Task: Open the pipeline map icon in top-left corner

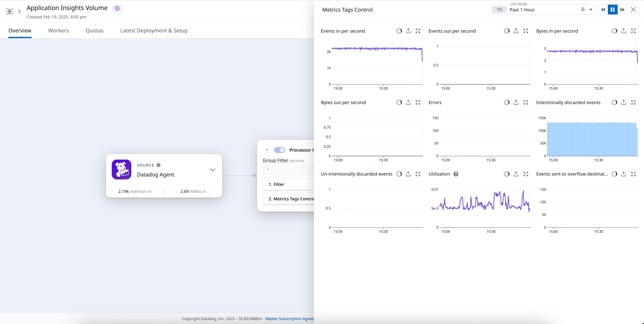Action: click(x=9, y=11)
